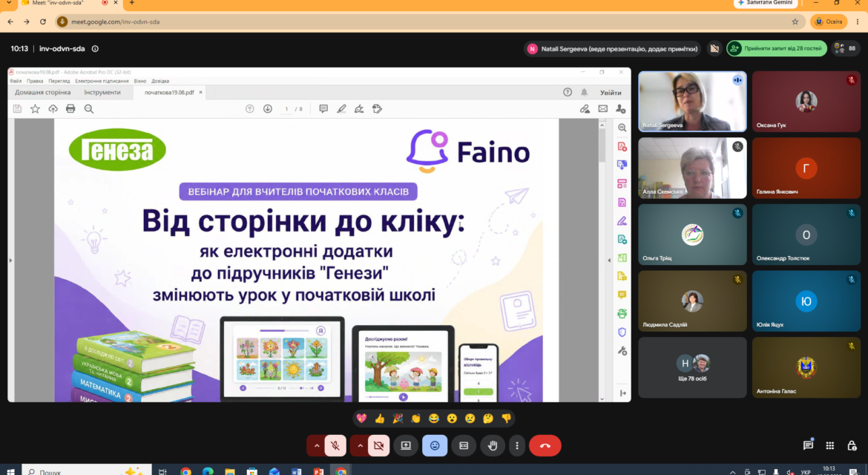Image resolution: width=868 pixels, height=475 pixels.
Task: Toggle the microphone mute button in Meet
Action: coord(335,445)
